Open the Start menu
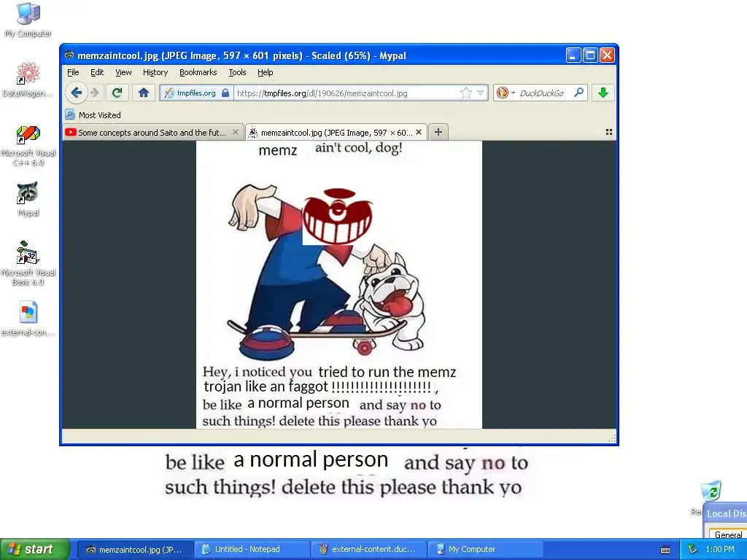This screenshot has height=560, width=747. click(34, 549)
